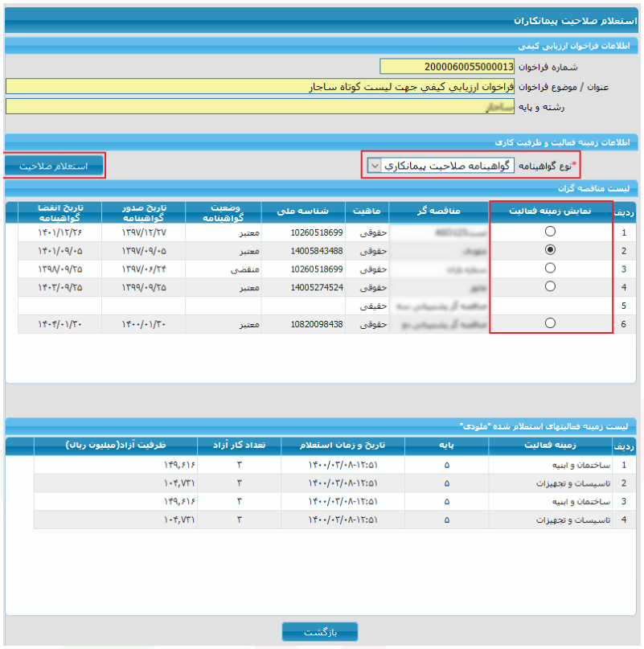Click the استعلام صلاحیت inquiry button
This screenshot has width=644, height=649.
coord(54,166)
